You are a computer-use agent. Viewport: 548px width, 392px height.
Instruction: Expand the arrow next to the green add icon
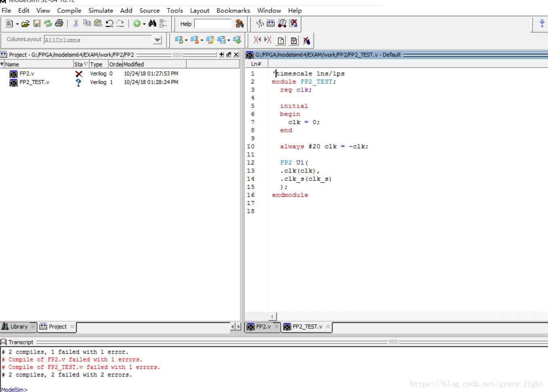[144, 24]
